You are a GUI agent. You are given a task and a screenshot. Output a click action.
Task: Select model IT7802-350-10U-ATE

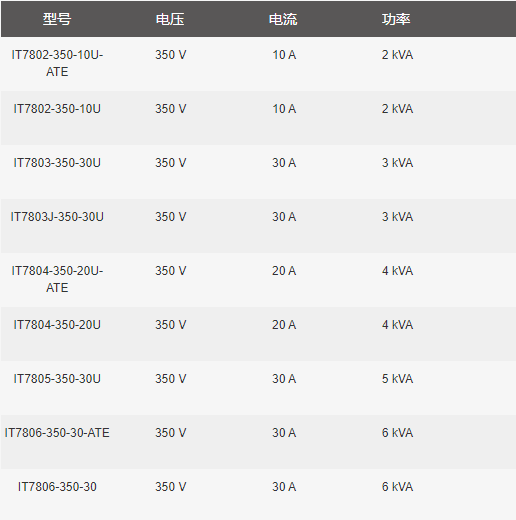click(57, 63)
